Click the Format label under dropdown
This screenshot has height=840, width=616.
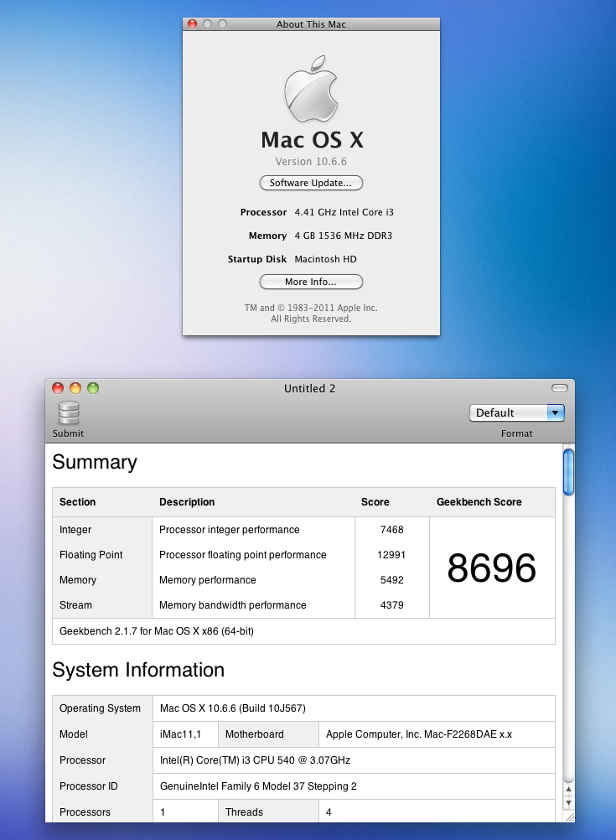coord(517,433)
